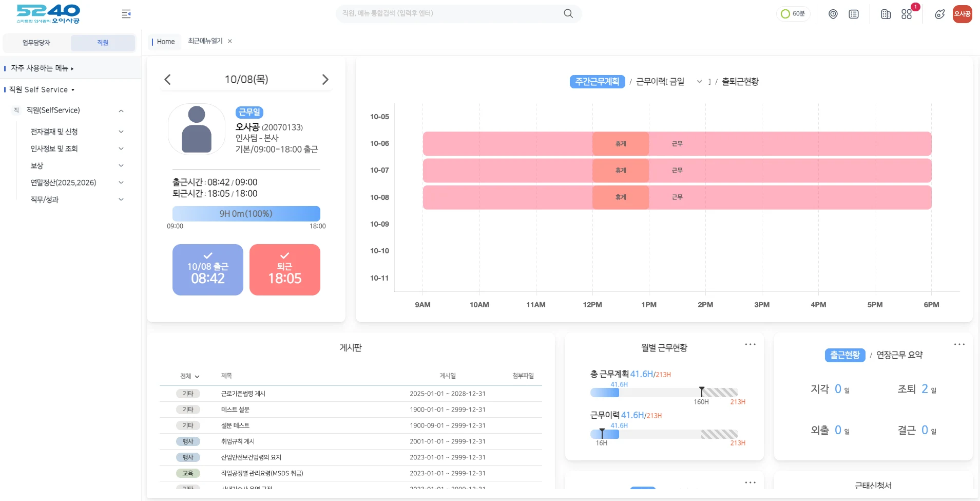Open 월별 근무현황 more options dots

point(751,344)
